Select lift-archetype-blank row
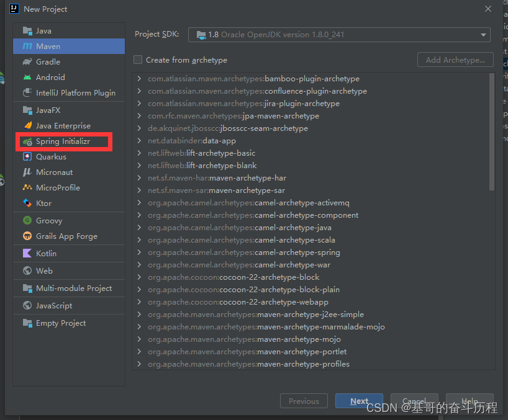The width and height of the screenshot is (508, 420). point(311,166)
